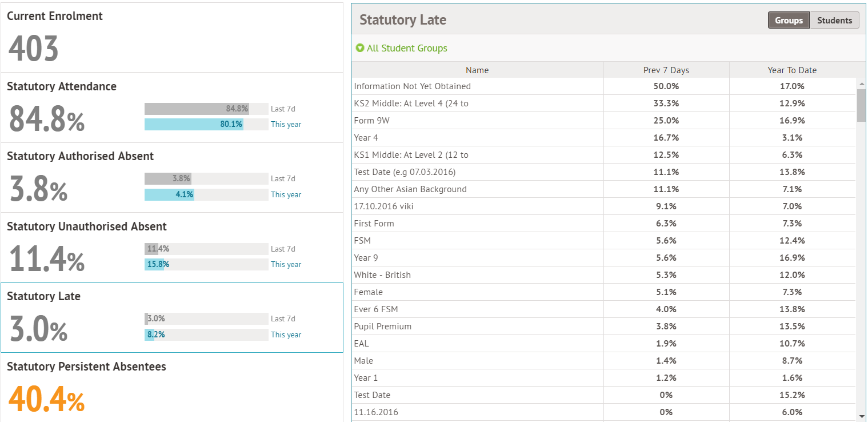Click the scrollbar down arrow in table
This screenshot has width=868, height=422.
[x=861, y=416]
